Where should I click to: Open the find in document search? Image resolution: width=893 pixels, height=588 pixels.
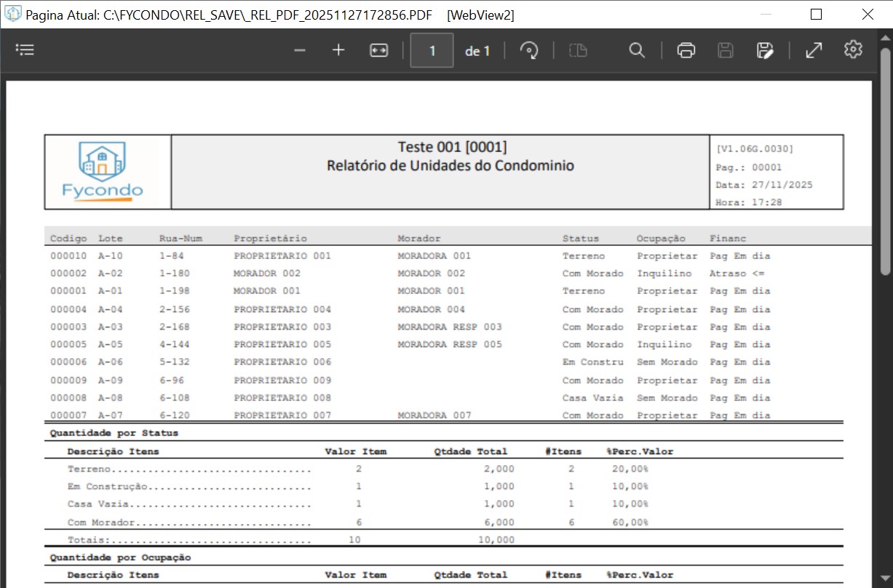pos(637,50)
